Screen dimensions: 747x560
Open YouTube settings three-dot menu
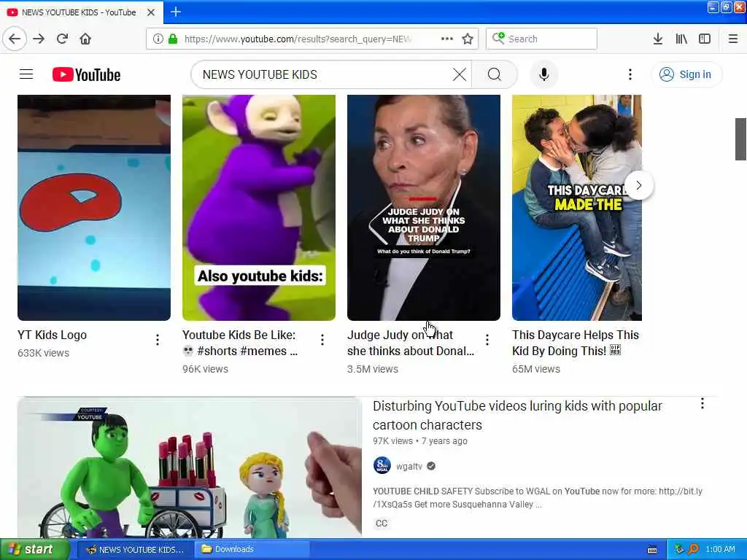point(630,74)
